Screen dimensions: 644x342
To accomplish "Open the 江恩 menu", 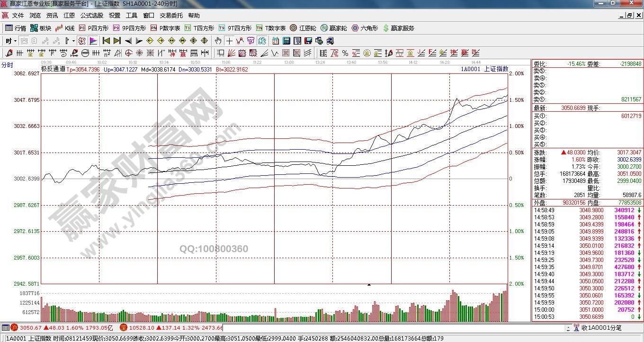I will pyautogui.click(x=69, y=15).
